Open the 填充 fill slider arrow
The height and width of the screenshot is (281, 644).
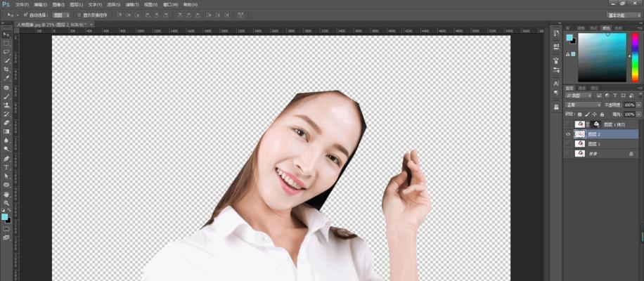pos(638,115)
